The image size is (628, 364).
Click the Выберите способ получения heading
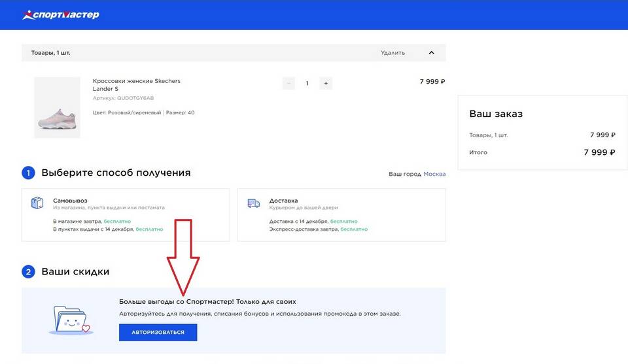pos(116,173)
